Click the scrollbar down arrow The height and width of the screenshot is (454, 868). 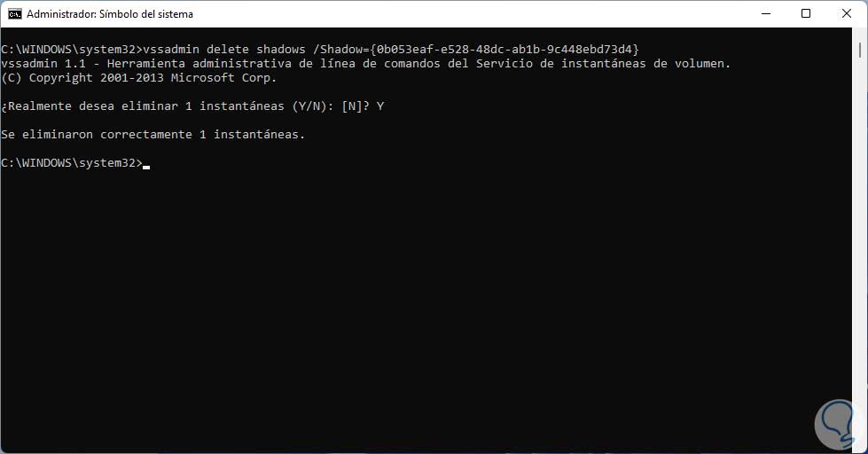[861, 446]
